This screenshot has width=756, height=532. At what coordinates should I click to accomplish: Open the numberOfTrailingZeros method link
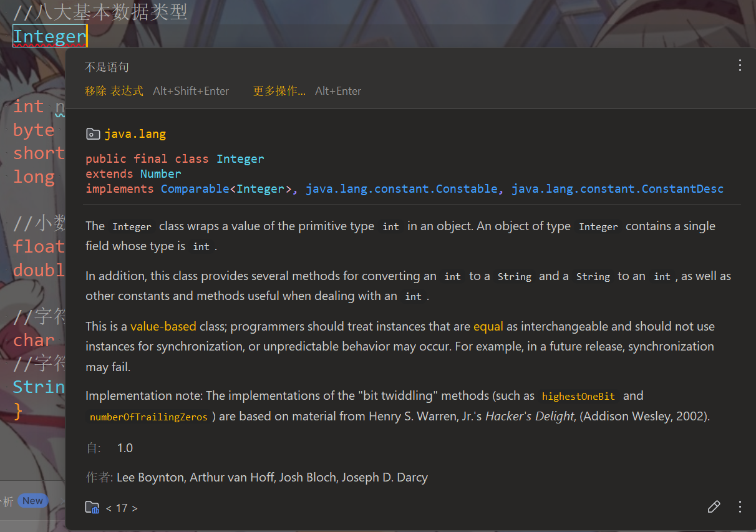pyautogui.click(x=148, y=417)
